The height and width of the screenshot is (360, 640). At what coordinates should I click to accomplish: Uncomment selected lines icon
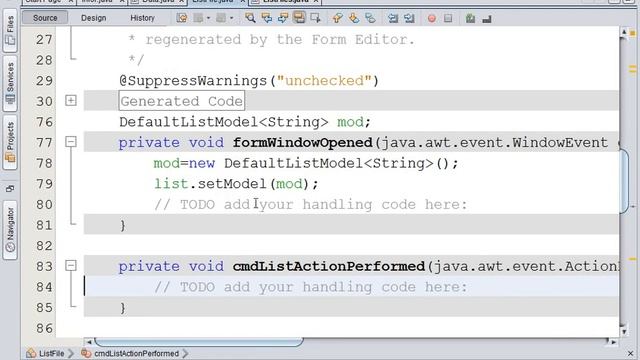click(487, 18)
